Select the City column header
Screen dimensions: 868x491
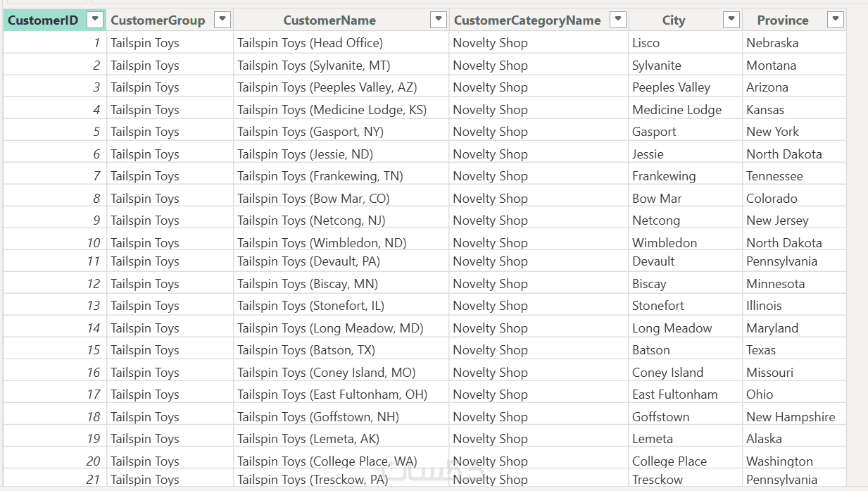coord(673,20)
